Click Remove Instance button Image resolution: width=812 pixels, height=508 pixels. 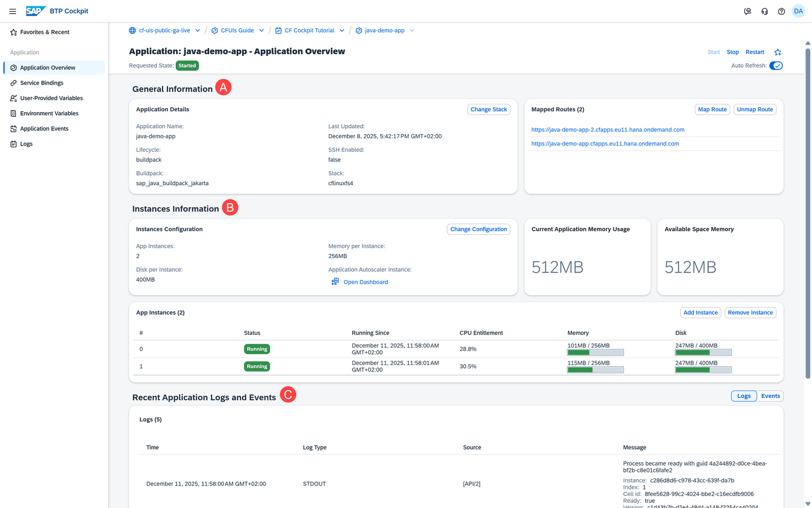click(x=750, y=313)
